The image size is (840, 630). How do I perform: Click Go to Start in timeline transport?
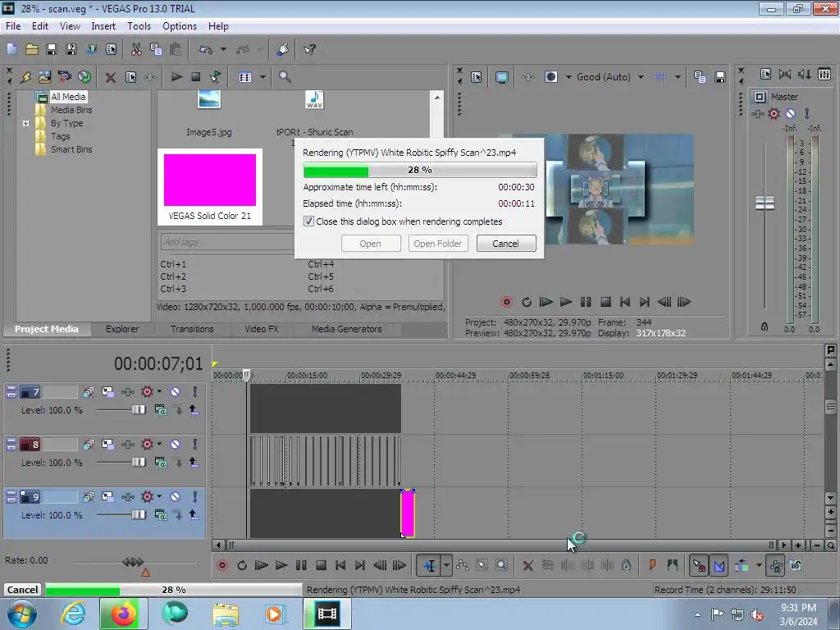tap(340, 565)
